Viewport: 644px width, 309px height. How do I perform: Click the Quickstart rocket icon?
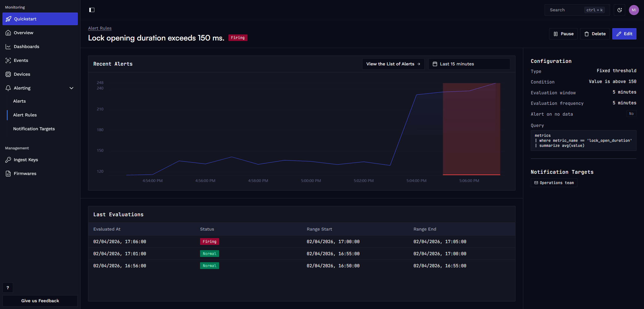[8, 19]
